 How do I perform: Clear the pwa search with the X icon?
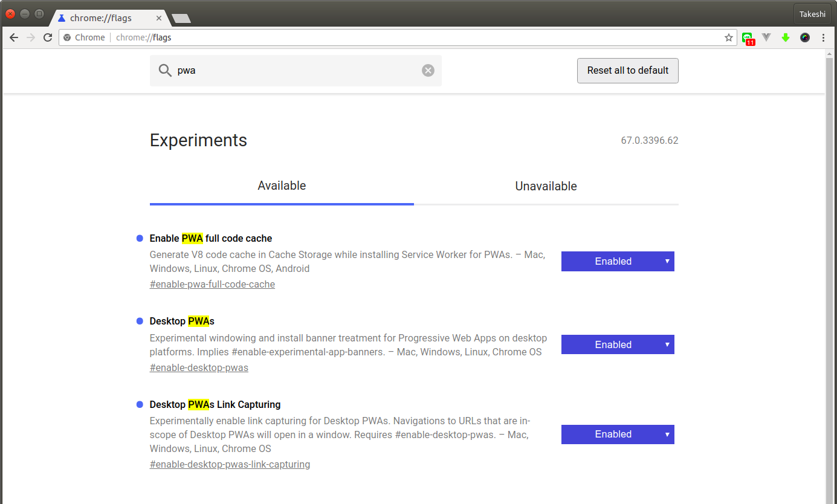428,71
